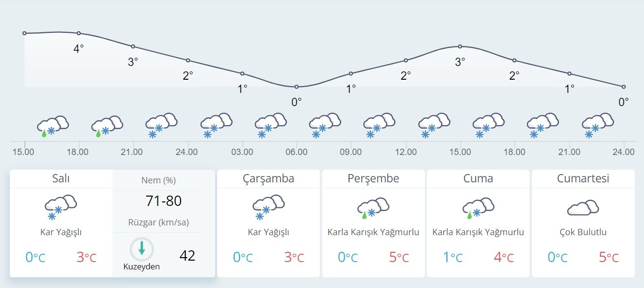Click the Salı snow weather icon

pos(61,207)
